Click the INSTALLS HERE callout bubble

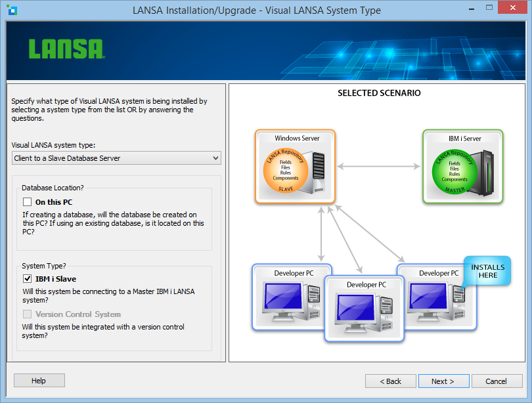(x=487, y=271)
